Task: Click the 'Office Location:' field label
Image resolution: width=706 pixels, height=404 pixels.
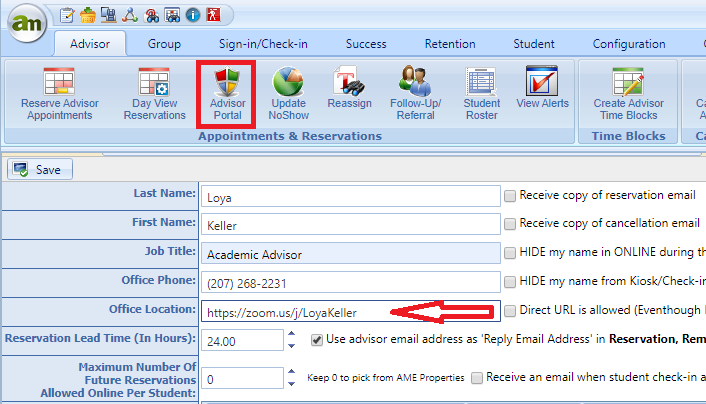Action: [152, 309]
